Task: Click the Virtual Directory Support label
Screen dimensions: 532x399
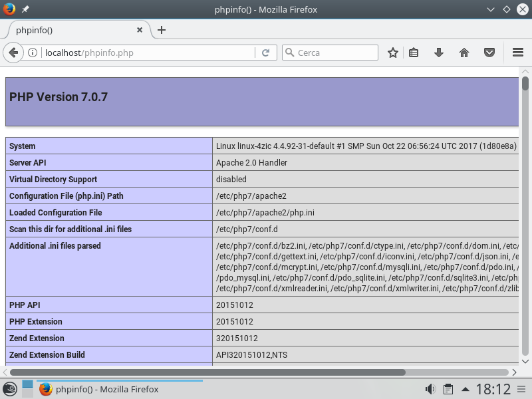Action: [53, 179]
